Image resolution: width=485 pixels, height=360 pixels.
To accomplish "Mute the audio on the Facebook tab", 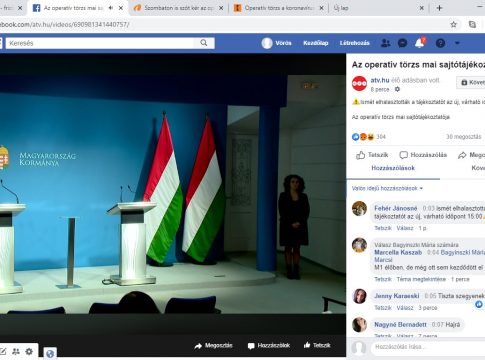I will coord(111,8).
